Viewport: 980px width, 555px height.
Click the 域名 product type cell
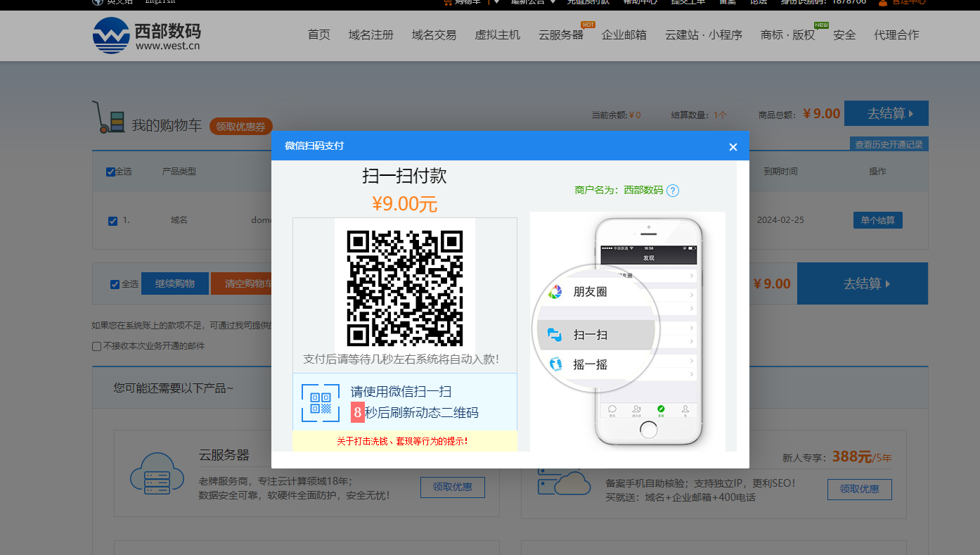[x=179, y=220]
